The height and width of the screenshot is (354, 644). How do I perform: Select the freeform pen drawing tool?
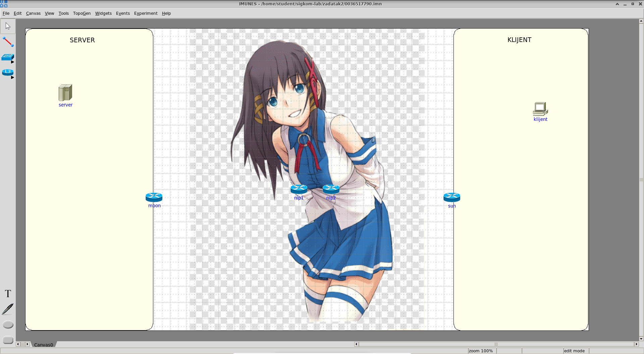pos(8,309)
